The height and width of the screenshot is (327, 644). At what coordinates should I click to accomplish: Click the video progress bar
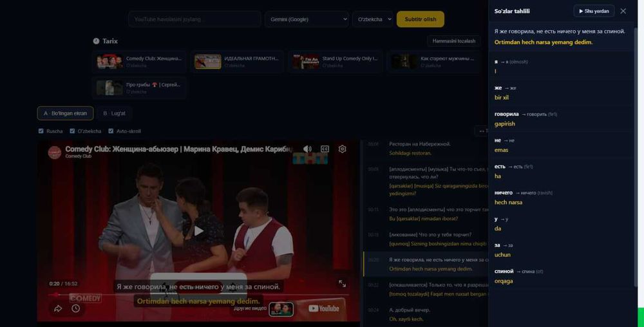pos(198,295)
